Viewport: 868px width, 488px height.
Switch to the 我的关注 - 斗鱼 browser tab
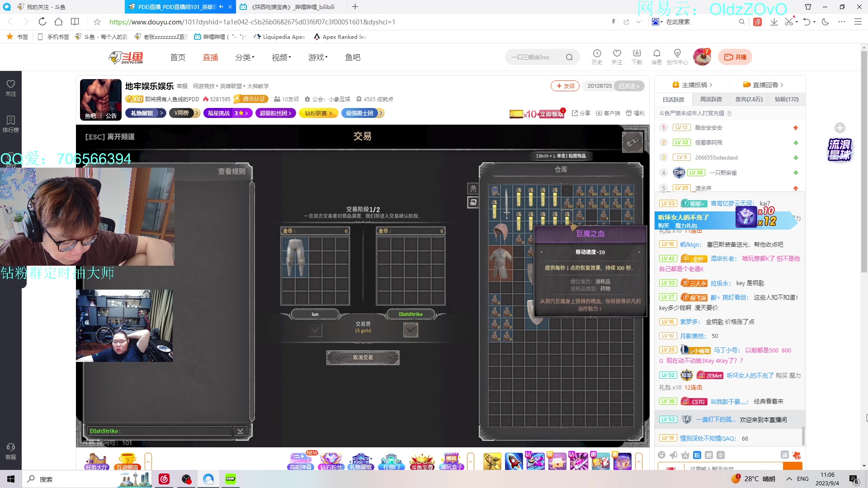(x=62, y=7)
